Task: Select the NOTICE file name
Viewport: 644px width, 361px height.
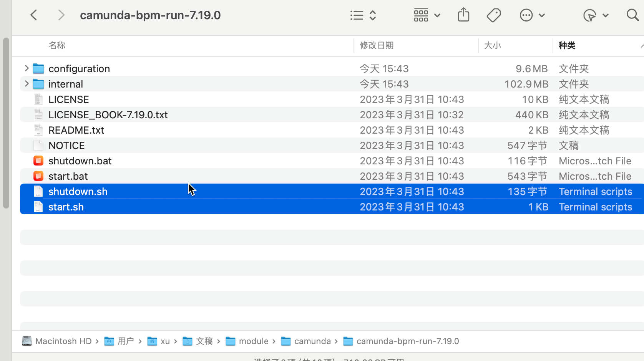Action: coord(66,146)
